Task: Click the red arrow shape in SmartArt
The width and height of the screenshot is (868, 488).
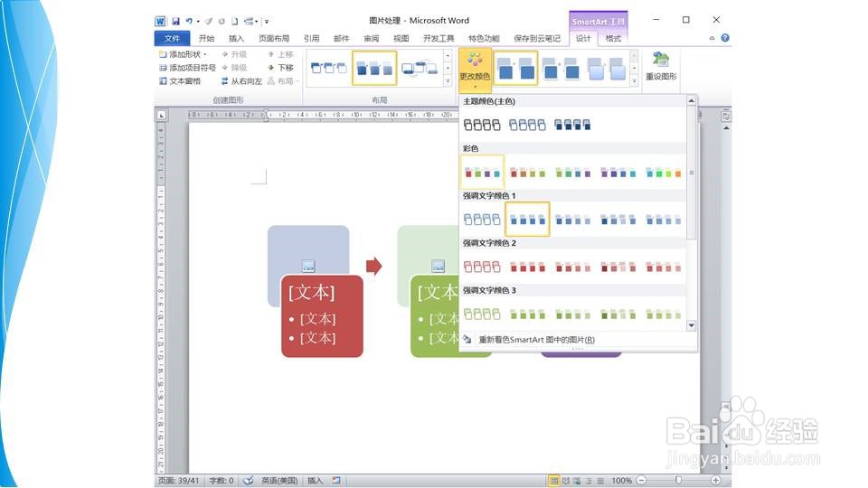Action: (374, 266)
